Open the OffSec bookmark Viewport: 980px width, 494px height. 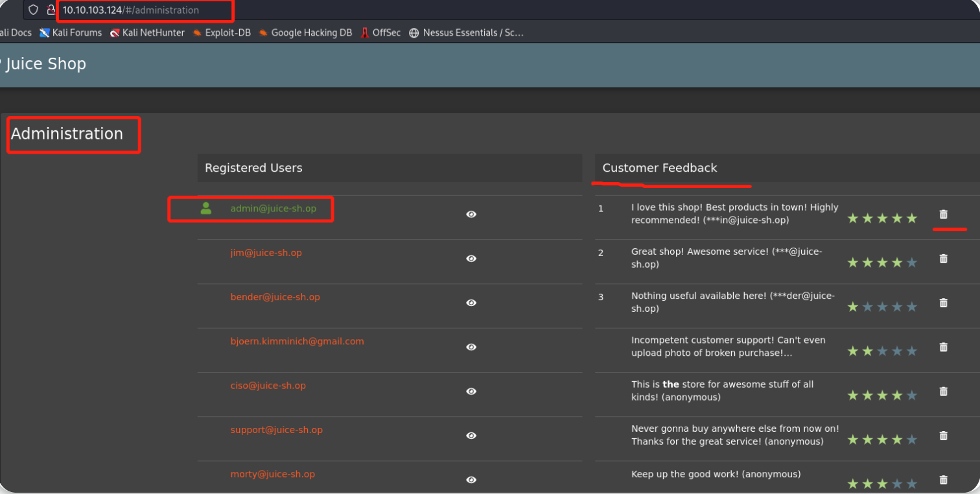click(x=380, y=32)
